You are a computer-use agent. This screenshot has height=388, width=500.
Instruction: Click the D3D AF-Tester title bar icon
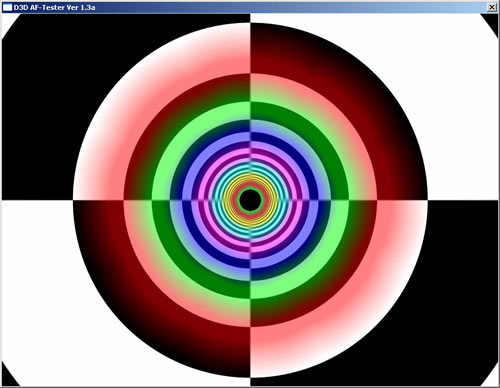point(7,7)
